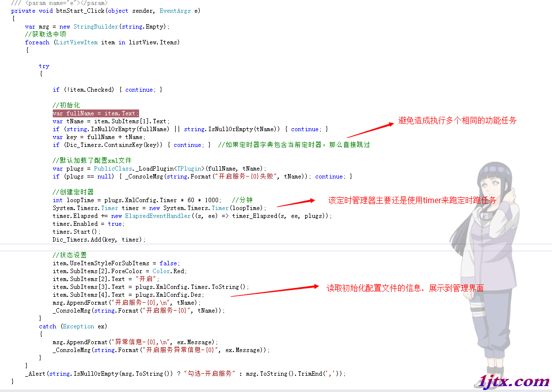The image size is (552, 392).
Task: Click _ConsoleMsg "开启服务-{0}" tName line
Action: [x=139, y=311]
